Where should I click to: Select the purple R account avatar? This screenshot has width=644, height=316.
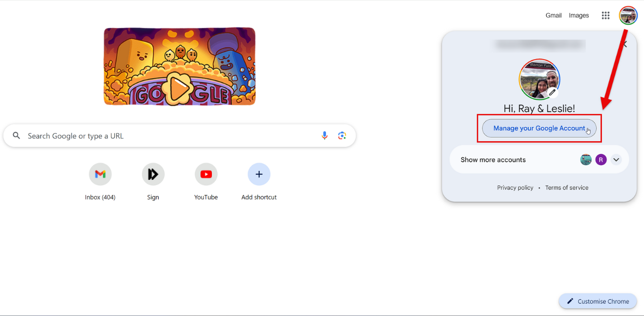coord(601,160)
